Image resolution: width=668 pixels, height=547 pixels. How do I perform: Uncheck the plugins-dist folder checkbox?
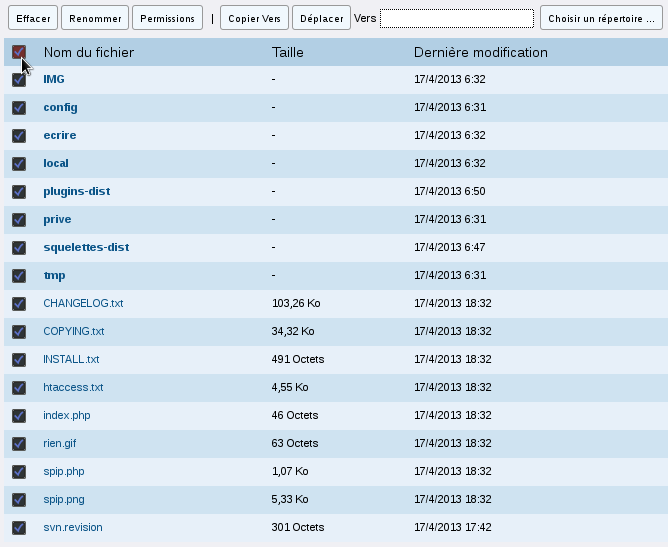click(x=19, y=192)
